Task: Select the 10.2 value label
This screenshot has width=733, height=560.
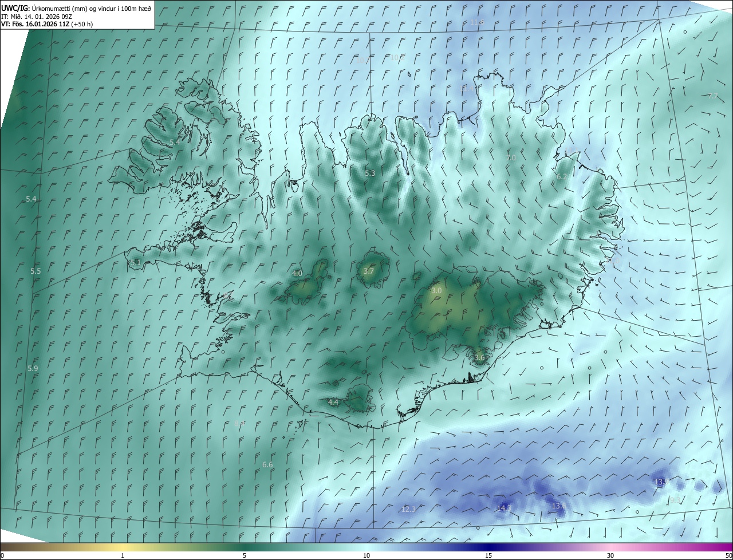Action: pos(397,57)
